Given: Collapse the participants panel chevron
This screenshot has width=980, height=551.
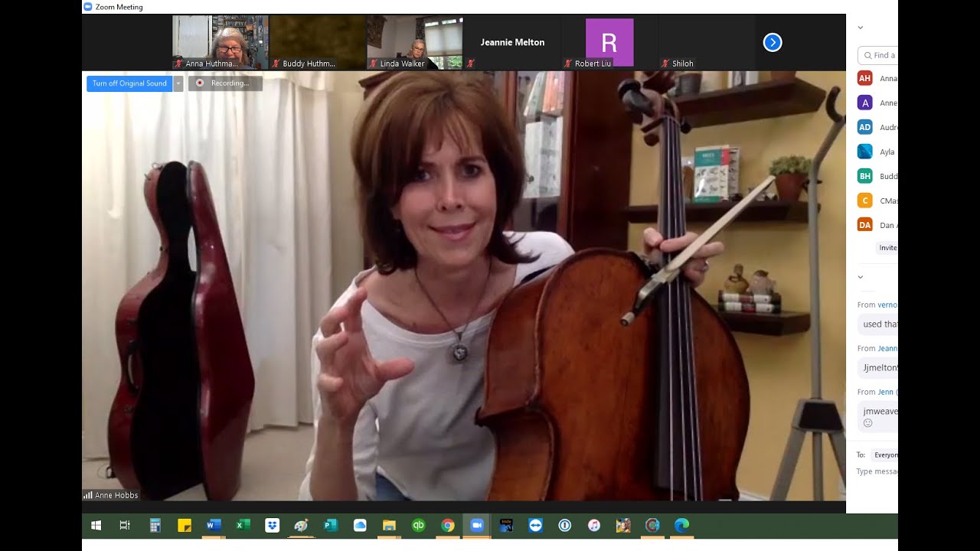Looking at the screenshot, I should [861, 28].
